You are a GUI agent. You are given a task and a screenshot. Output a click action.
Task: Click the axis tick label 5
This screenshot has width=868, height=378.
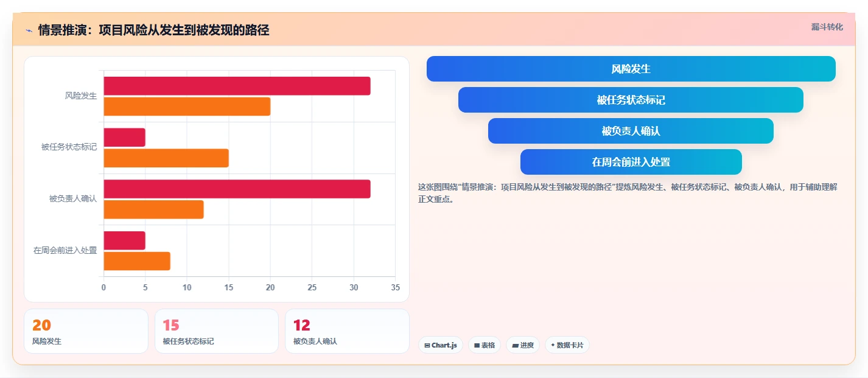click(145, 287)
